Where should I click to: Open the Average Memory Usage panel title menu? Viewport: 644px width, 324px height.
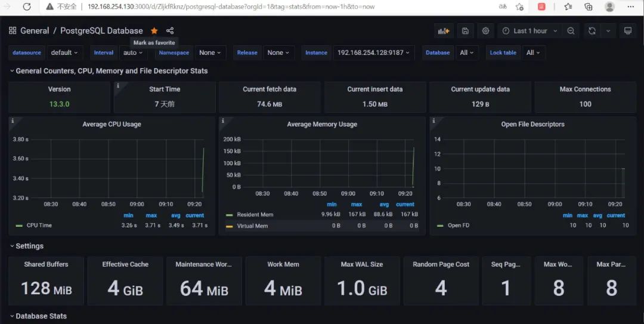click(x=322, y=124)
